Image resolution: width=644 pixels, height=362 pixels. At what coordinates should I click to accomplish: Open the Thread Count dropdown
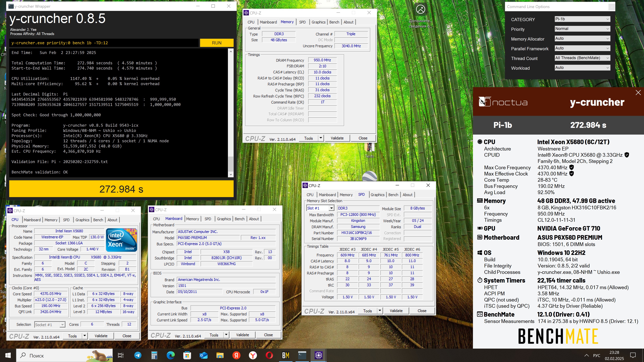point(582,58)
